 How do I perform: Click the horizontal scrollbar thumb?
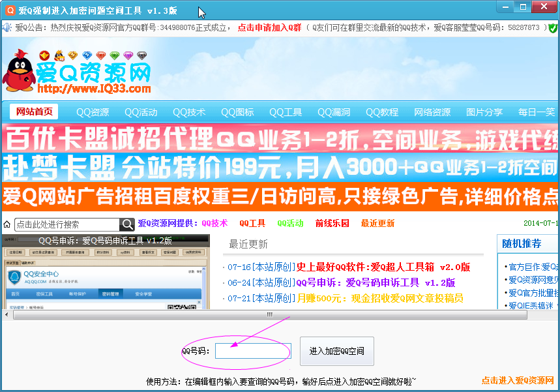(270, 315)
